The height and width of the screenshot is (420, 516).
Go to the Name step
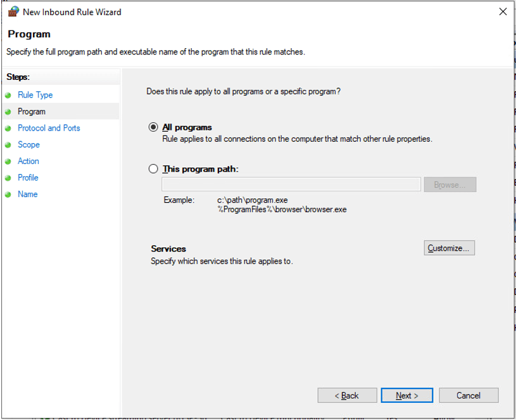pyautogui.click(x=28, y=194)
